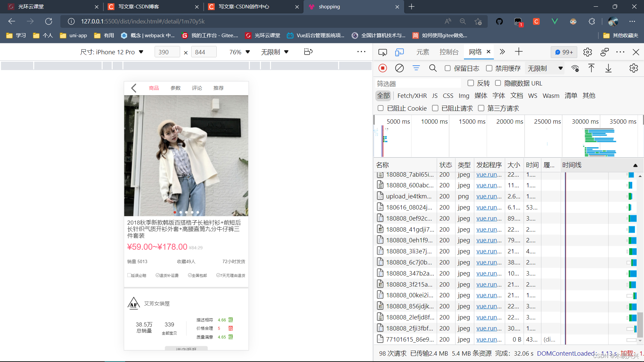Viewport: 644px width, 362px height.
Task: Clear the network request log
Action: click(x=399, y=68)
